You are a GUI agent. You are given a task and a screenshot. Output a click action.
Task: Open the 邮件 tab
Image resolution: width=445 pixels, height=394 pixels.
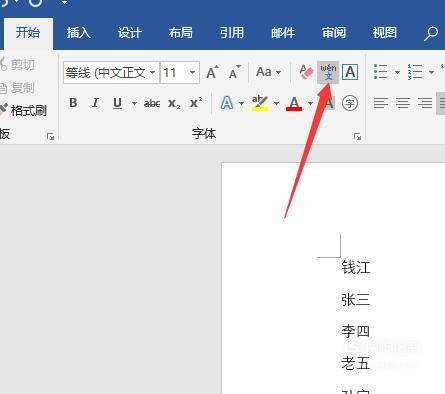[283, 33]
